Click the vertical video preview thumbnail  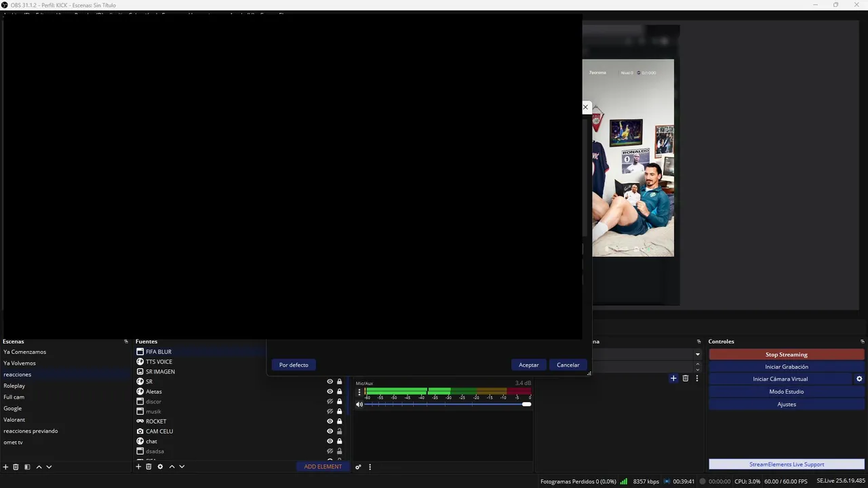click(x=633, y=158)
